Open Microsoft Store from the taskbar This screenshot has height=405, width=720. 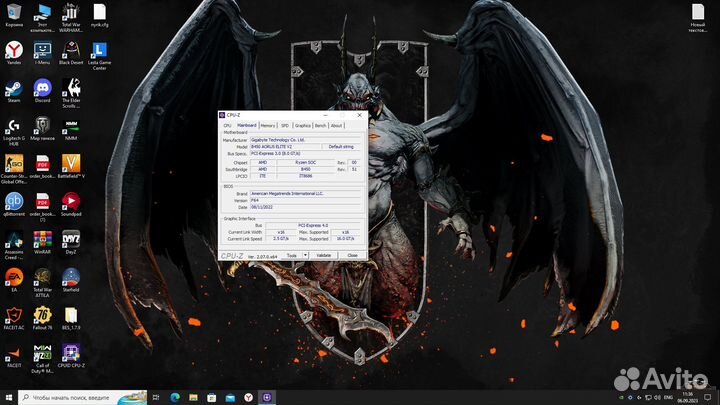click(212, 397)
